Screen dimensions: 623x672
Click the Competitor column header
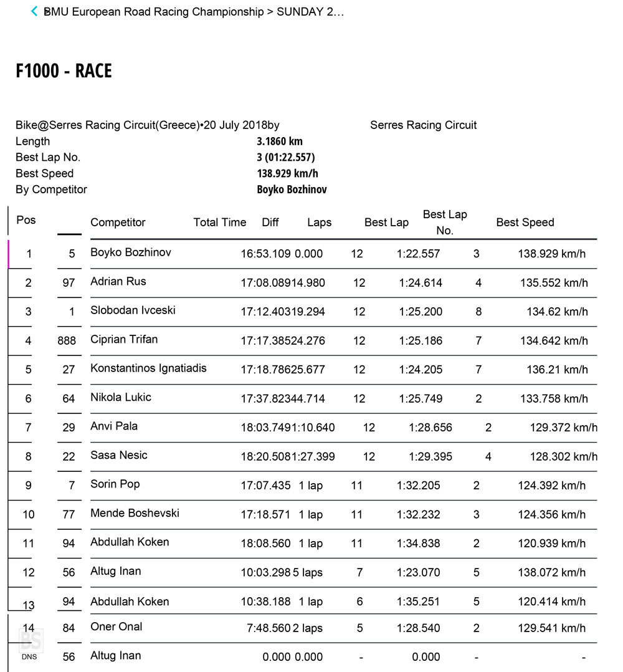pos(118,223)
